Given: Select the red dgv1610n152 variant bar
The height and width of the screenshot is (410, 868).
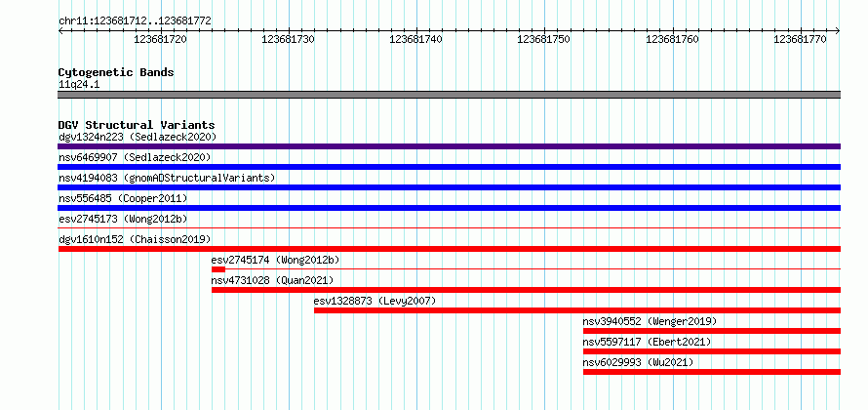Looking at the screenshot, I should point(449,249).
